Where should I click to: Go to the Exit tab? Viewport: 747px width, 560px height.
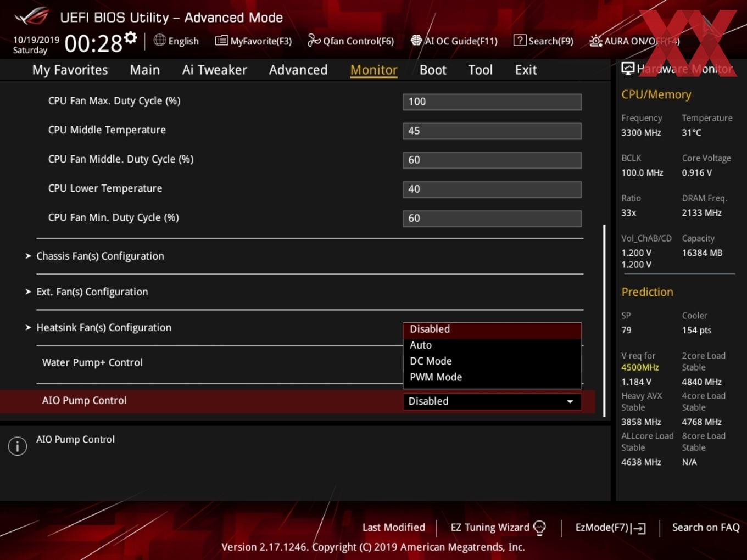coord(526,70)
